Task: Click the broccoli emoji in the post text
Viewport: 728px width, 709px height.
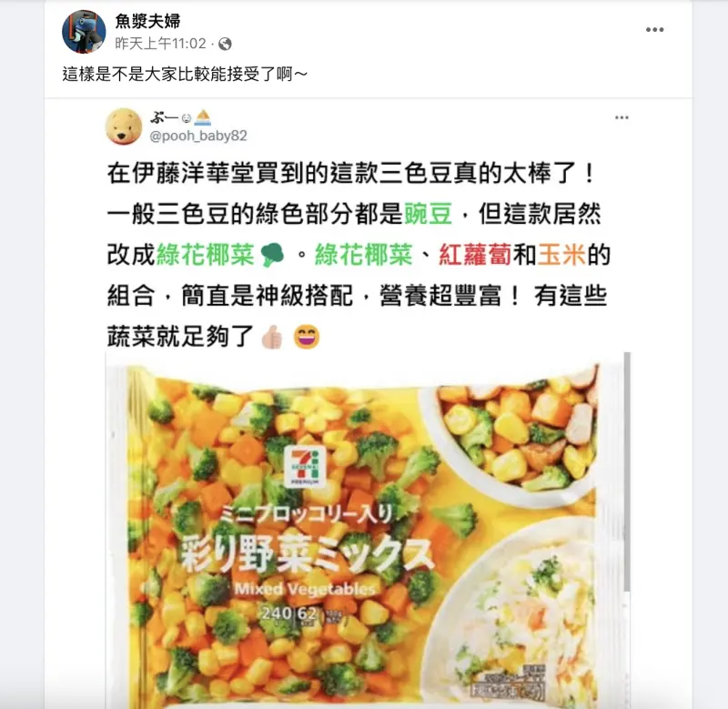Action: coord(272,255)
